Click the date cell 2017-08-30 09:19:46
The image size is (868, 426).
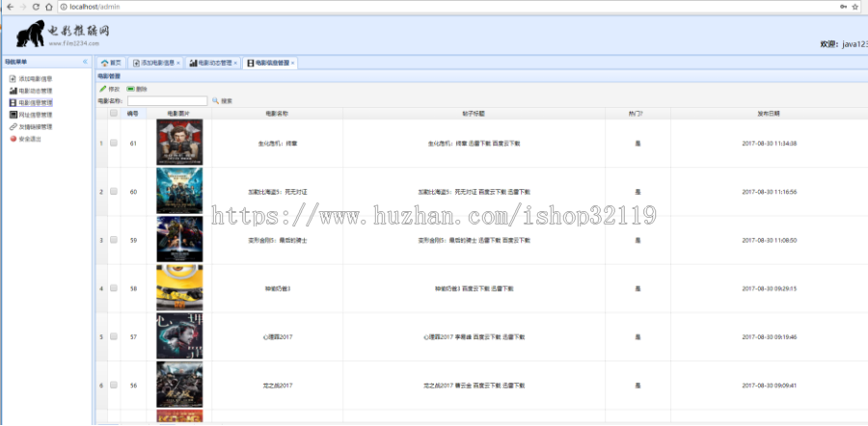coord(769,337)
